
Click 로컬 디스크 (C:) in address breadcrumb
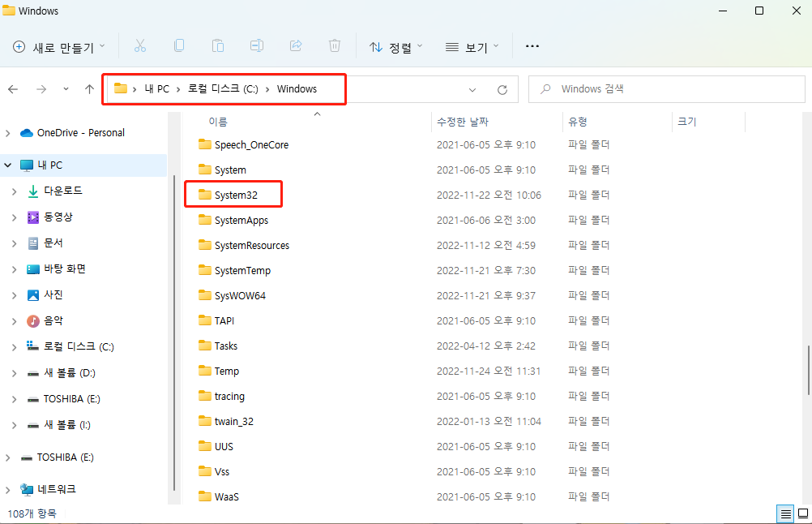223,89
